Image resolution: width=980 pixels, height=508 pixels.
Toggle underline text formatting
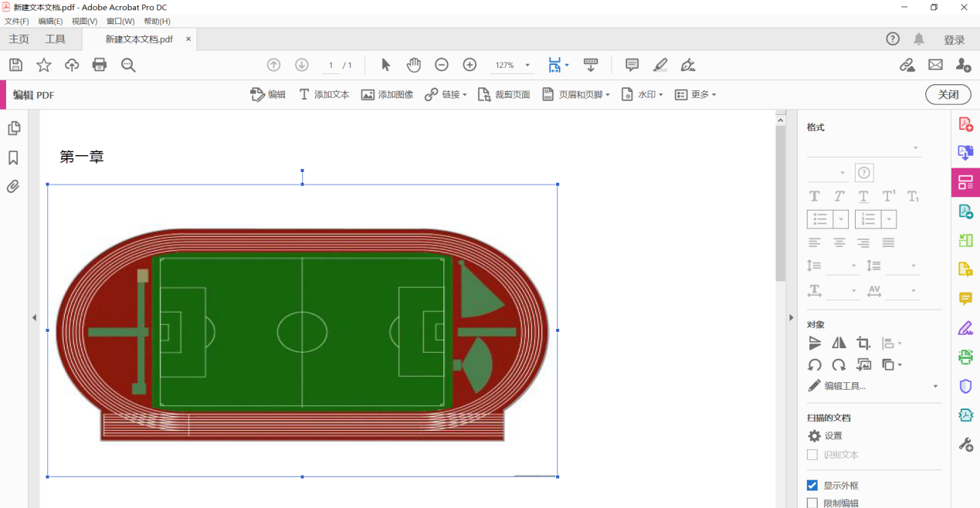click(x=863, y=197)
